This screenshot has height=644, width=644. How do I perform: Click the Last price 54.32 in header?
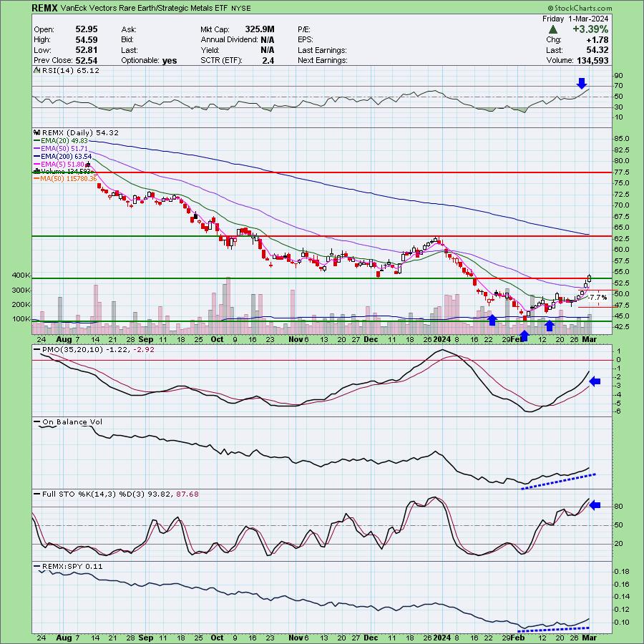tap(597, 50)
